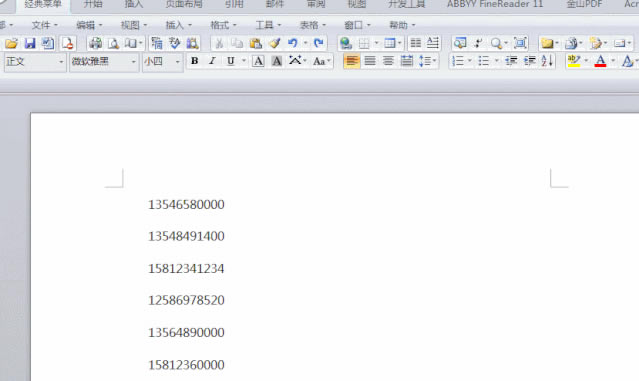Viewport: 639px width, 381px height.
Task: Open a file with folder icon
Action: point(11,43)
